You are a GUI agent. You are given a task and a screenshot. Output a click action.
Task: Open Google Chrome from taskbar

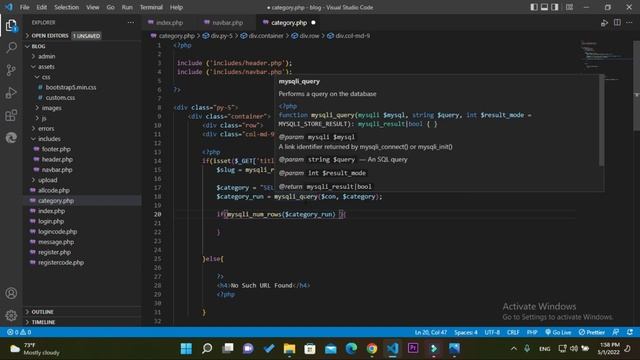click(371, 348)
